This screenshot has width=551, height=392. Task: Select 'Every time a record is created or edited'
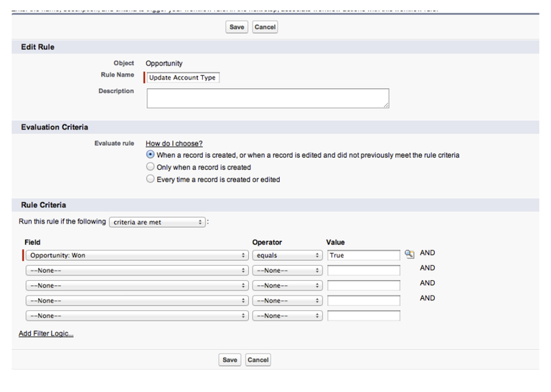click(150, 179)
